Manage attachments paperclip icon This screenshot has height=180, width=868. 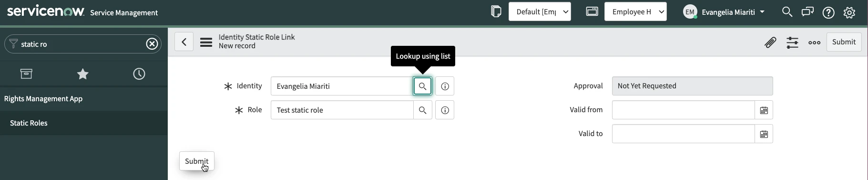click(x=770, y=42)
